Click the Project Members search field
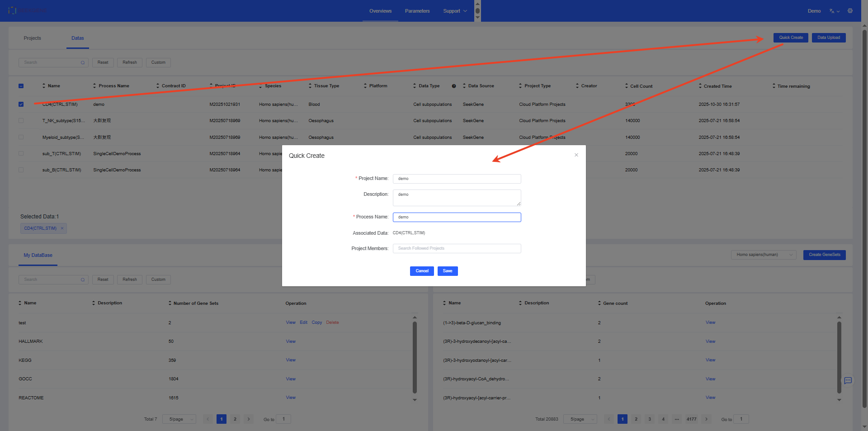 pos(457,248)
